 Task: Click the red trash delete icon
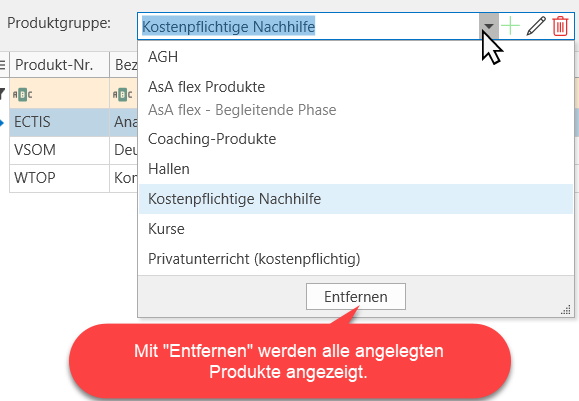pyautogui.click(x=560, y=26)
